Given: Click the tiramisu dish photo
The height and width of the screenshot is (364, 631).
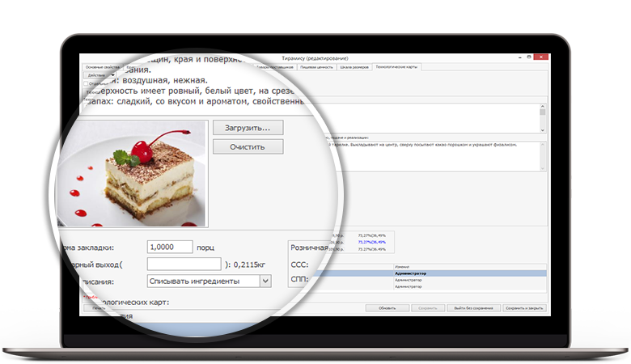Looking at the screenshot, I should (132, 174).
